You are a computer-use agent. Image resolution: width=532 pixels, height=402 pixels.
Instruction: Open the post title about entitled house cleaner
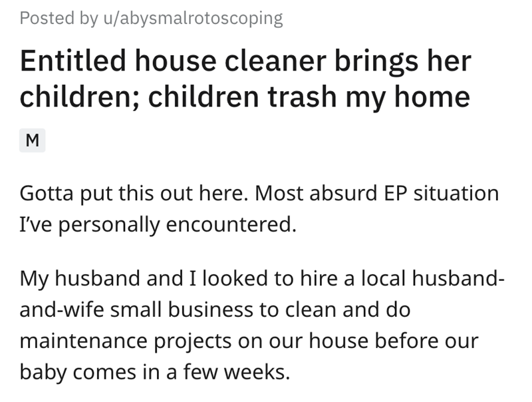[x=245, y=80]
